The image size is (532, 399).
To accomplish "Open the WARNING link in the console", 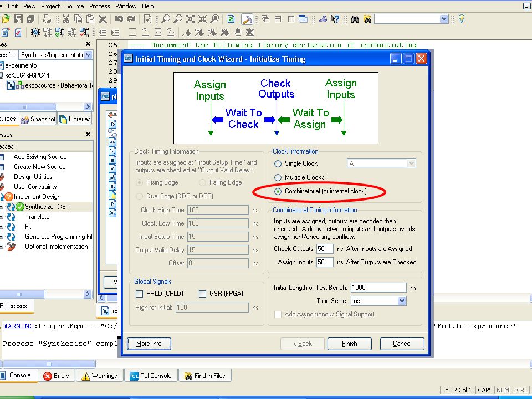I will 18,326.
